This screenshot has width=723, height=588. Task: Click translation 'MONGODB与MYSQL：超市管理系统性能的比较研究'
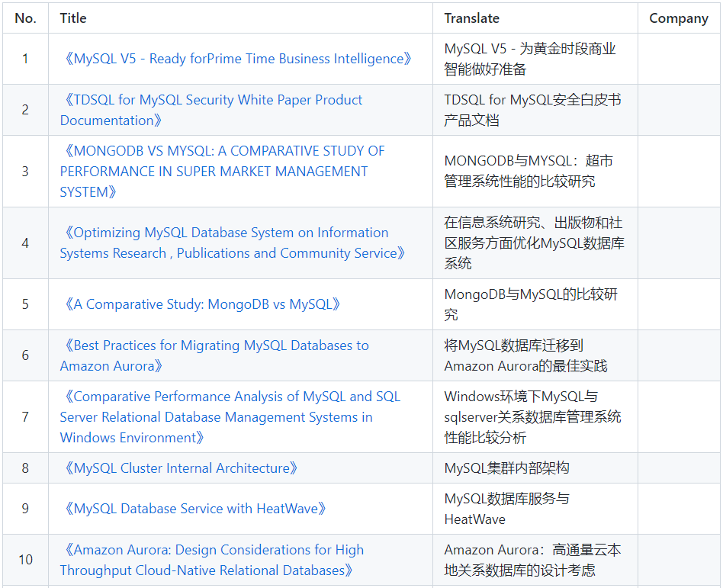(529, 171)
